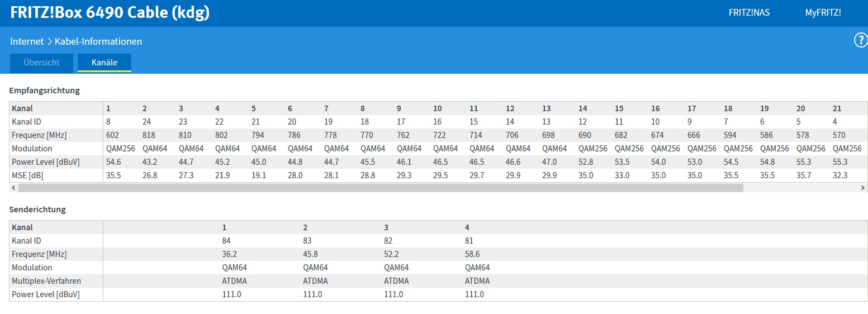Click the frequency cell 666
Image resolution: width=868 pixels, height=314 pixels.
pyautogui.click(x=694, y=135)
